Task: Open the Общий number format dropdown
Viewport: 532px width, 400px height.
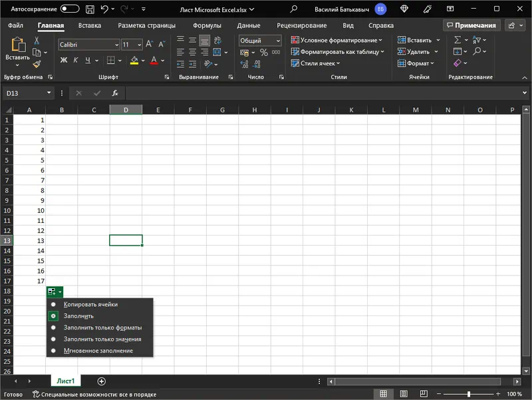Action: coord(278,41)
